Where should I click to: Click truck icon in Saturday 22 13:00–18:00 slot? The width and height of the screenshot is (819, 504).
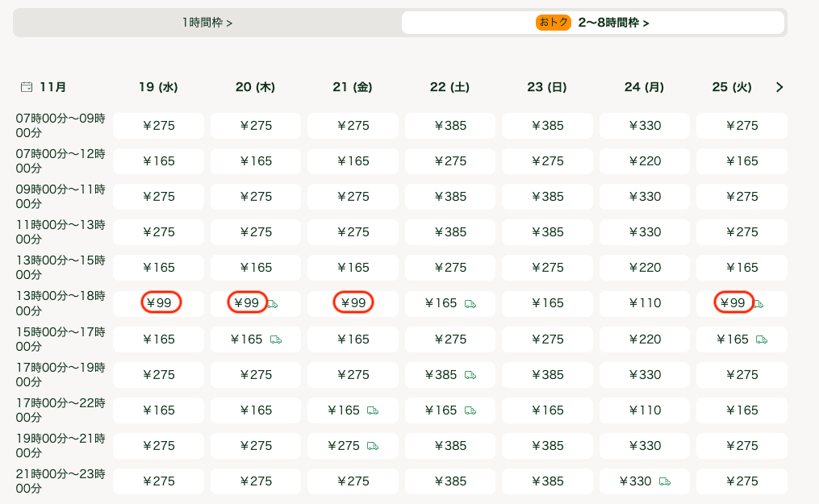click(x=470, y=304)
